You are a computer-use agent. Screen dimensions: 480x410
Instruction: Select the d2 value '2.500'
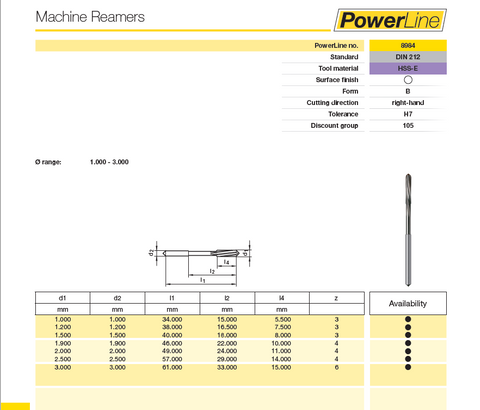click(x=117, y=359)
